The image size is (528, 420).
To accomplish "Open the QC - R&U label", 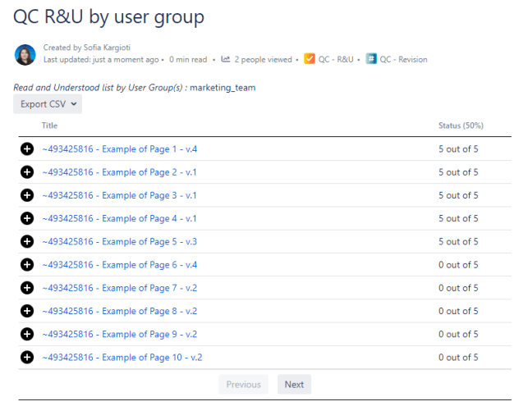I will pos(336,60).
